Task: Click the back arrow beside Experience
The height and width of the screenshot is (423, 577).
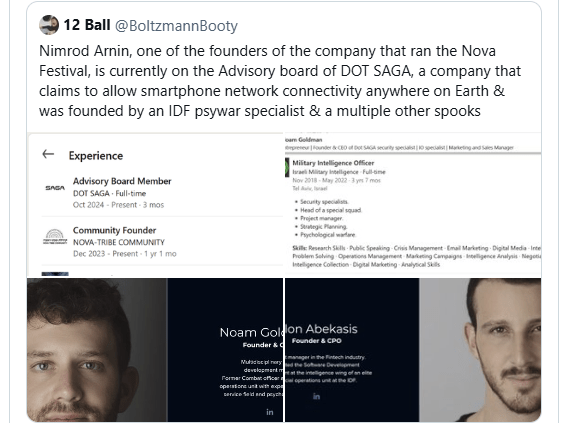Action: [x=48, y=154]
